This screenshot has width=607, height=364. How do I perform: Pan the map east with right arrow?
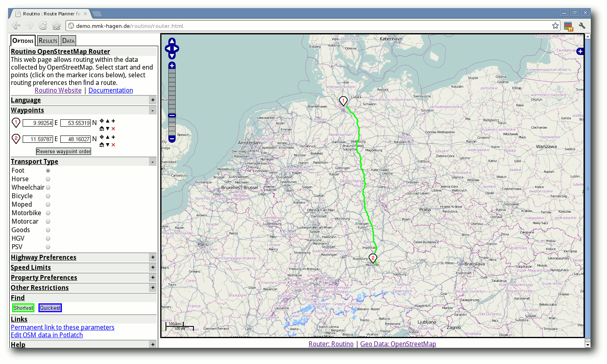(x=176, y=49)
